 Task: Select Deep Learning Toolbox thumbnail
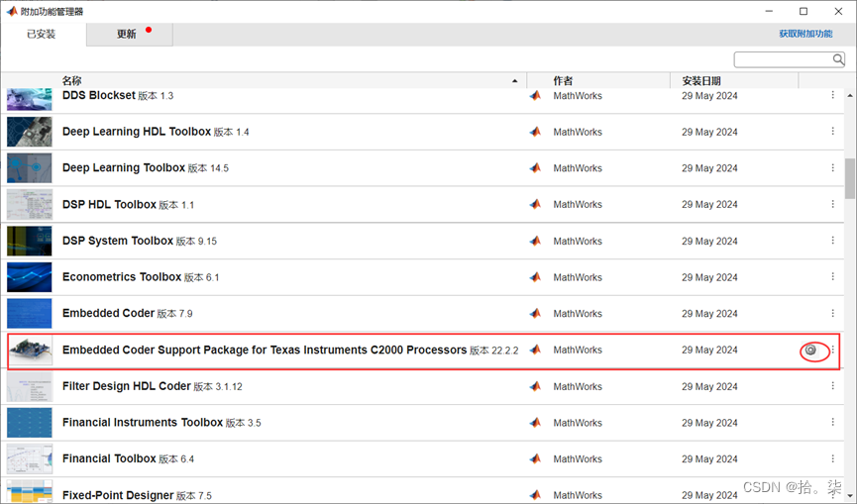[x=30, y=167]
